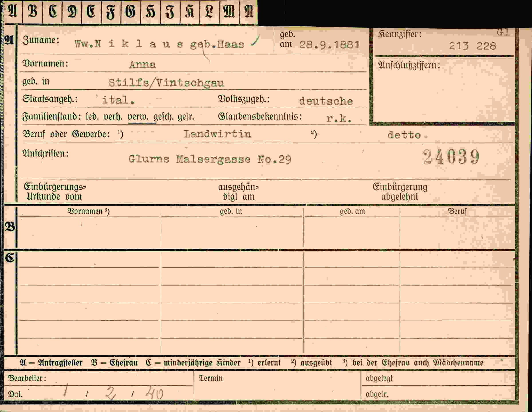532x412 pixels.
Task: Click the address 'Glurns Malsergasse No.29'
Action: pyautogui.click(x=210, y=159)
